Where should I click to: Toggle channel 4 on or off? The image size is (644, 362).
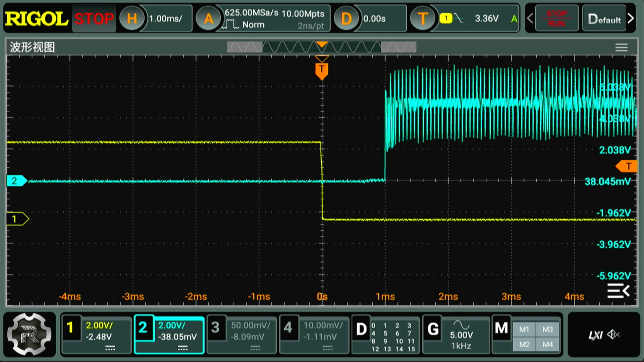pyautogui.click(x=288, y=327)
